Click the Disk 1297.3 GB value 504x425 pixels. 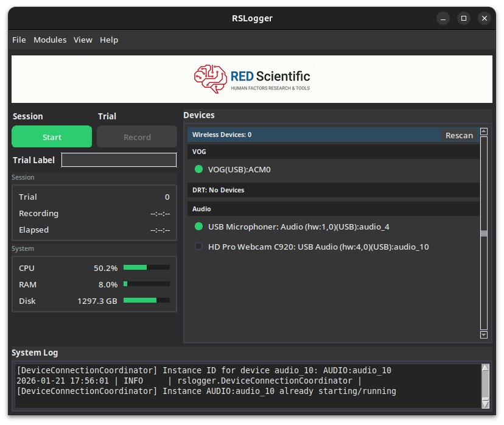click(97, 301)
